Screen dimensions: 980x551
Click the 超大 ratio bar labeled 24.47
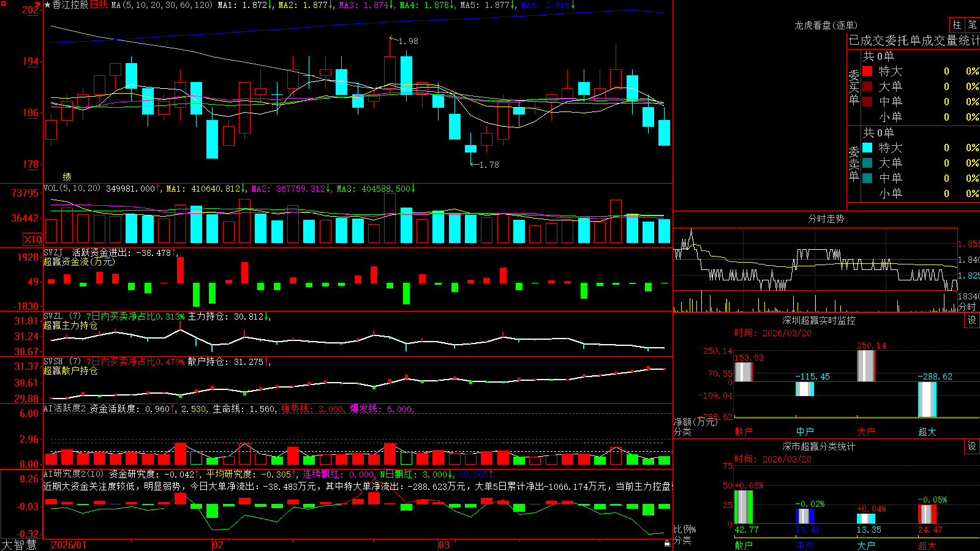coord(927,514)
